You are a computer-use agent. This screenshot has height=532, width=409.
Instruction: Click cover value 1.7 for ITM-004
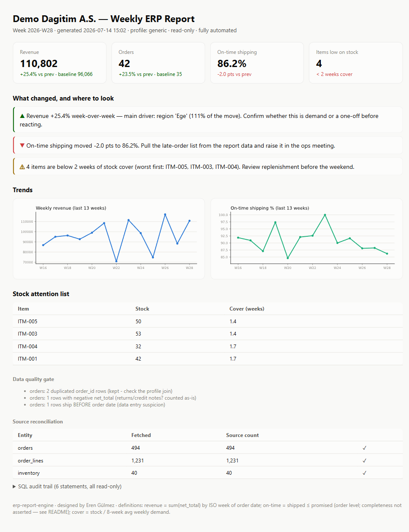(233, 347)
